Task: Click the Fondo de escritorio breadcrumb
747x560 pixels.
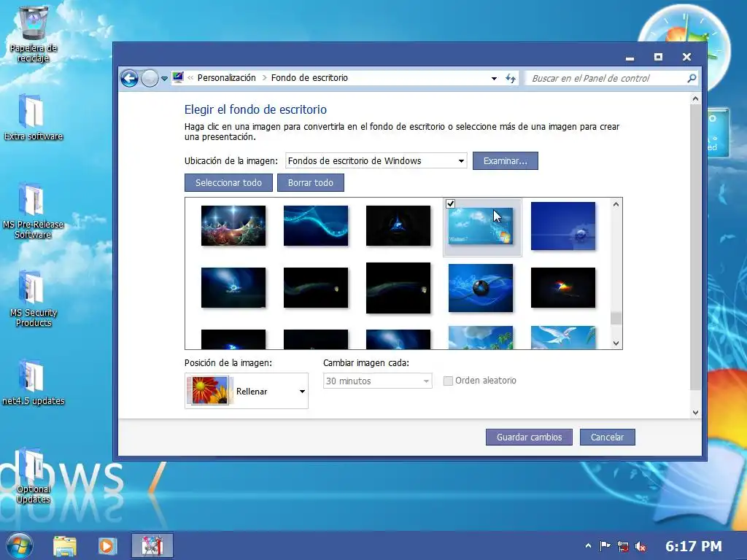Action: (309, 77)
